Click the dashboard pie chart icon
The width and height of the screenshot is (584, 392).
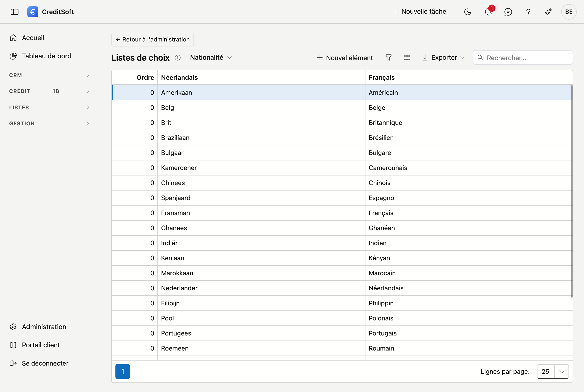[x=13, y=56]
